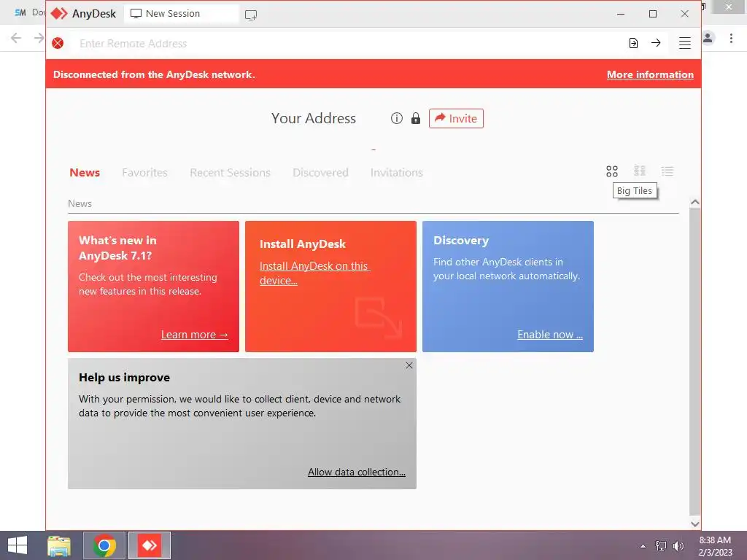
Task: Open the file transfer icon beside the address bar
Action: 633,43
